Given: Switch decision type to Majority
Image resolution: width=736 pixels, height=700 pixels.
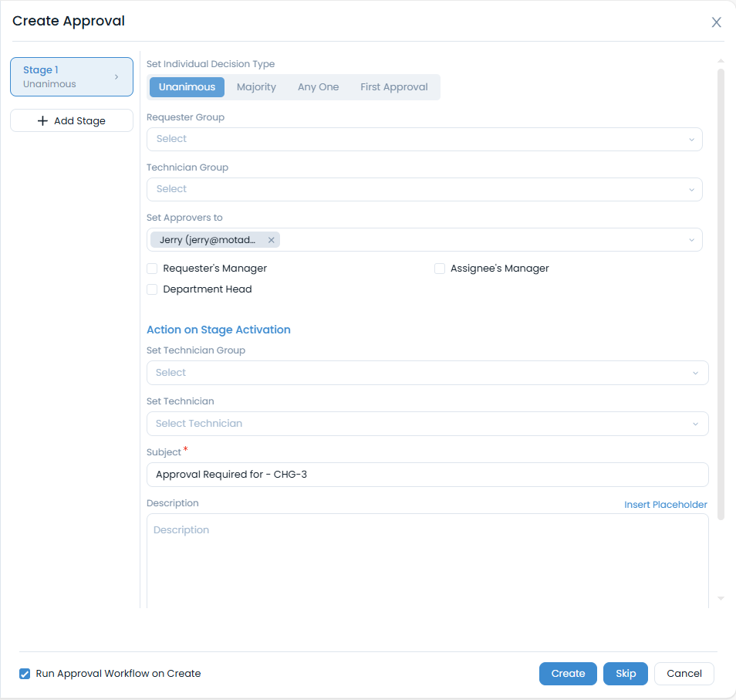Looking at the screenshot, I should [256, 86].
